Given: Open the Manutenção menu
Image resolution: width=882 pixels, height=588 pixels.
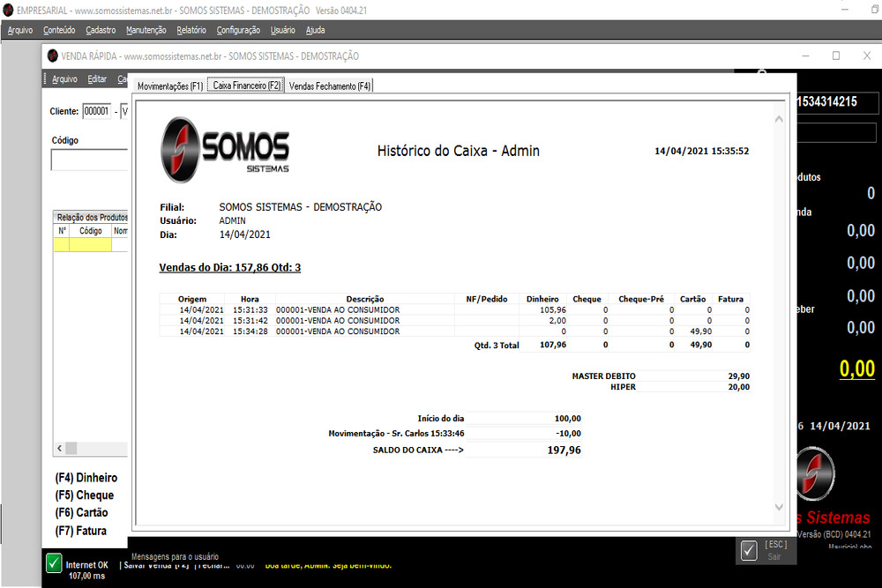Looking at the screenshot, I should (146, 30).
